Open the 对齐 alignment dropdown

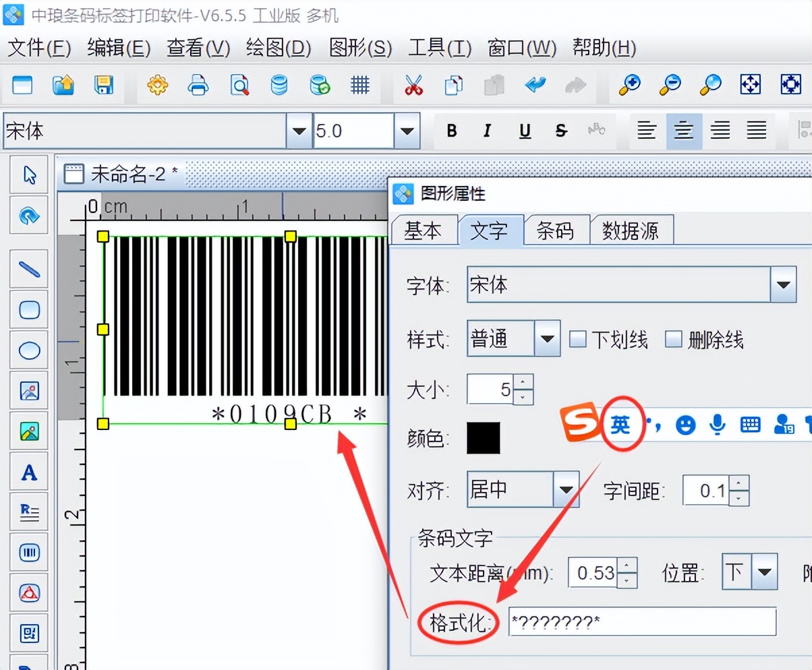coord(564,491)
